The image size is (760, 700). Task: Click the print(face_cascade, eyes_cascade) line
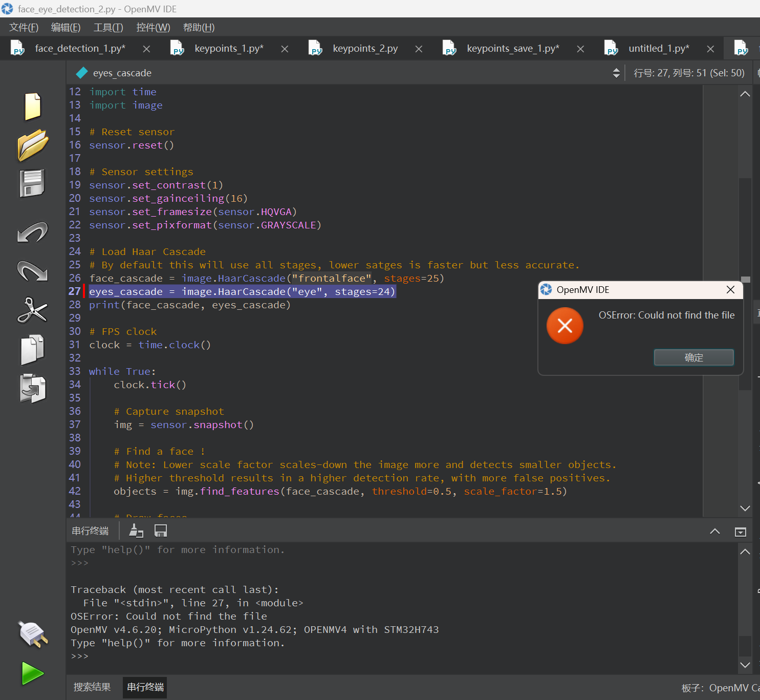190,305
